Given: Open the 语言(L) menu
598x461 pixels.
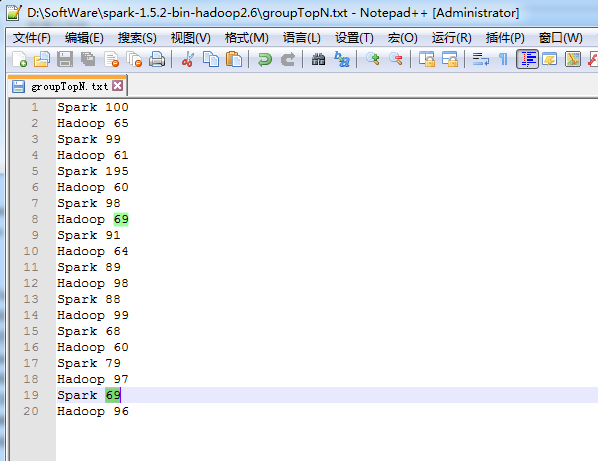Looking at the screenshot, I should pos(302,38).
